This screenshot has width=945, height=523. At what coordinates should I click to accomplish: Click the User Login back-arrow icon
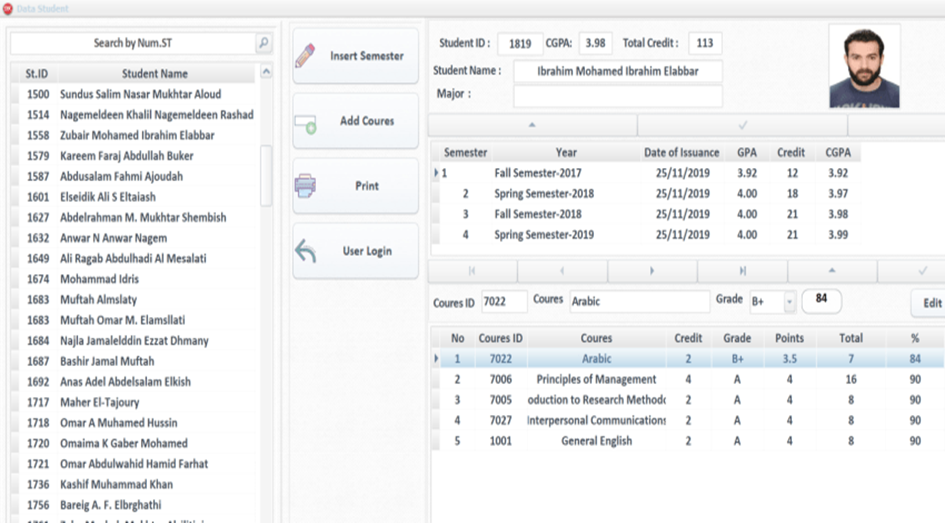(305, 252)
